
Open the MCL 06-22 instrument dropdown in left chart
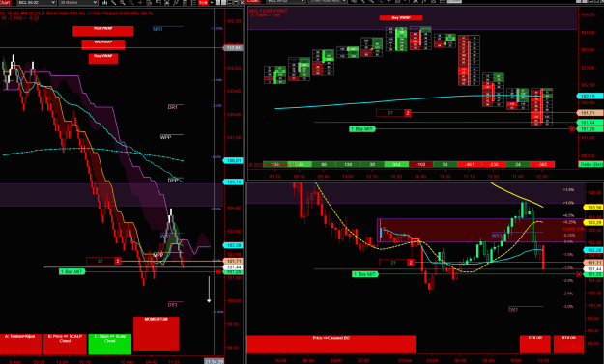click(x=37, y=2)
